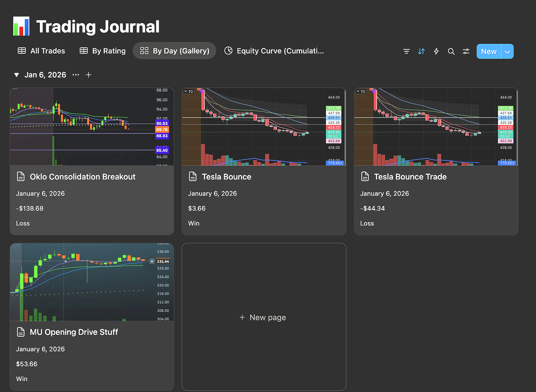Click the page icon beside Tesla Bounce

click(x=192, y=176)
